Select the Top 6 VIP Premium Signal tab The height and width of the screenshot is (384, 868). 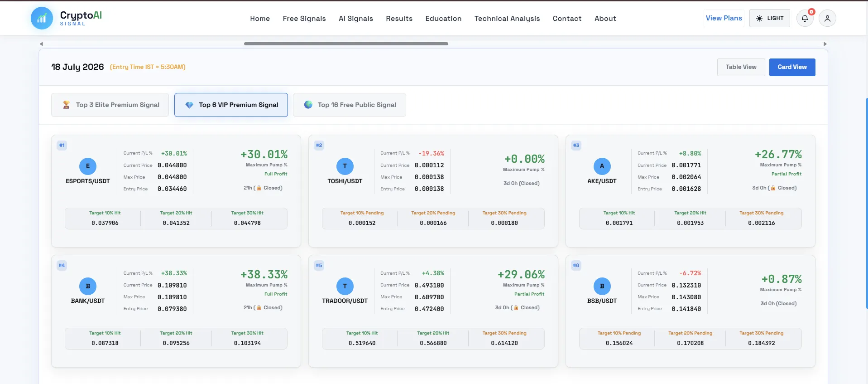231,105
